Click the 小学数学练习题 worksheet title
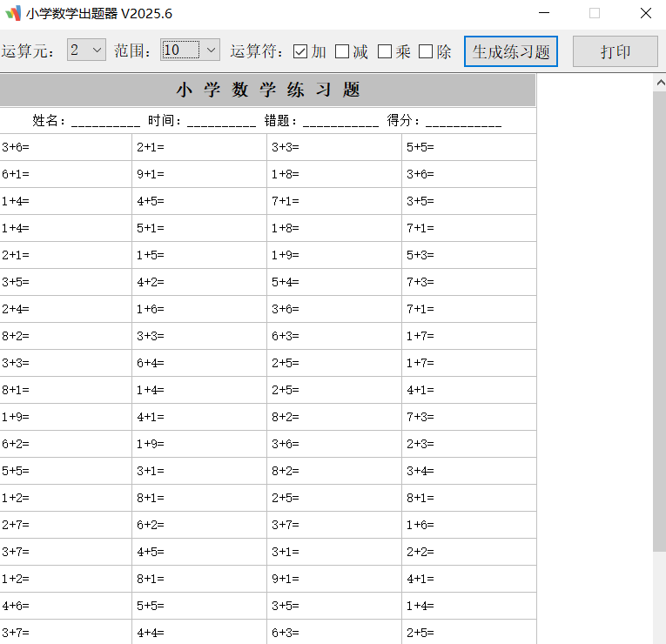Screen dimensions: 666x644 click(x=268, y=90)
